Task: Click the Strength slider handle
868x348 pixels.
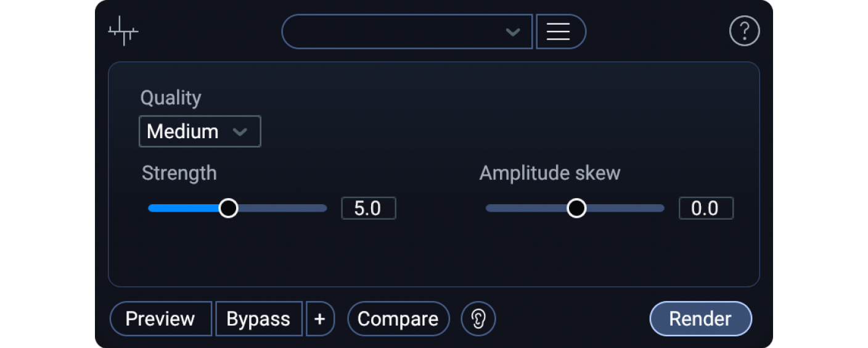Action: (x=229, y=209)
